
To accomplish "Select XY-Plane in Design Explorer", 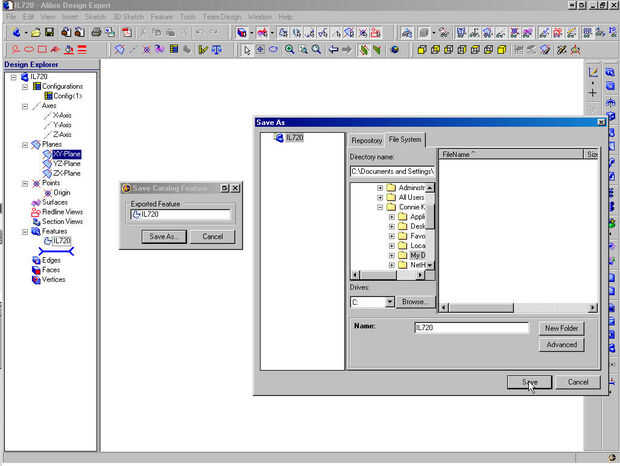I will click(x=67, y=154).
